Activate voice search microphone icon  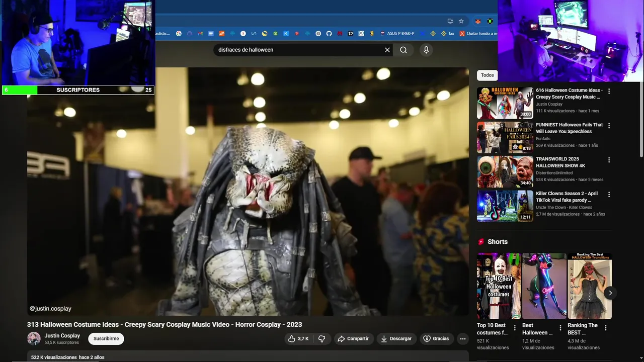(426, 50)
